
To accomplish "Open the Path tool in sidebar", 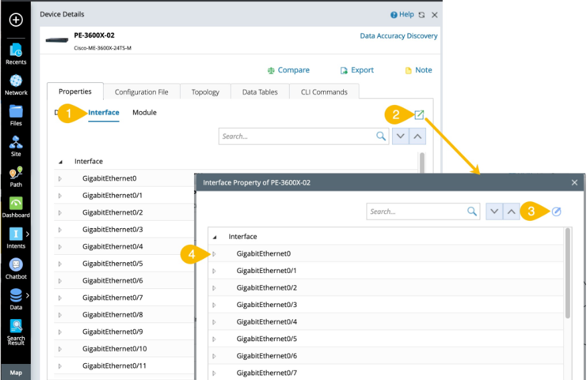I will pos(16,175).
